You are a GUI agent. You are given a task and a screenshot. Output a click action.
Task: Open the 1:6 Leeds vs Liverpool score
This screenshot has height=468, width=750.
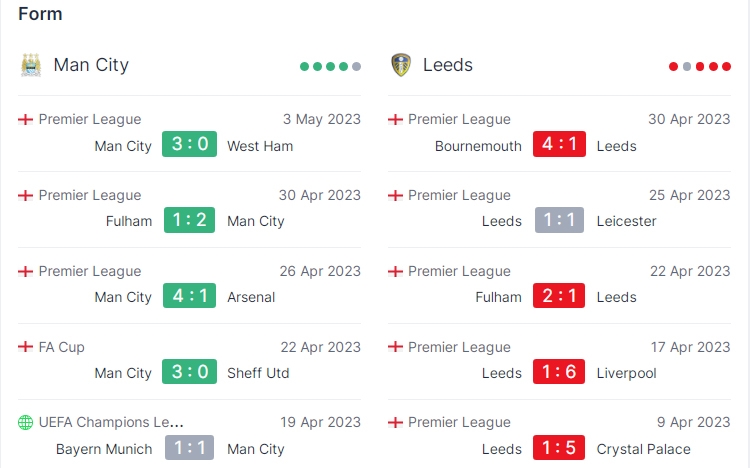[559, 372]
